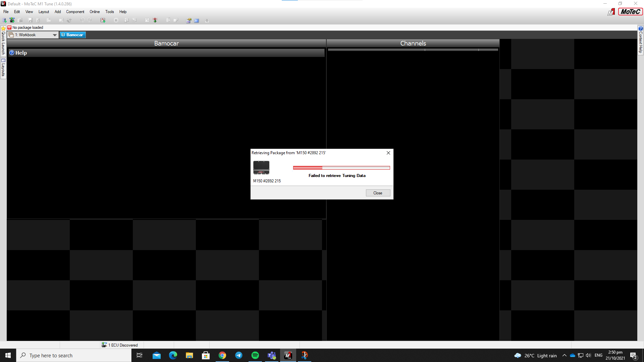Click the greyed Q toolbar icon
The image size is (644, 362).
(207, 20)
